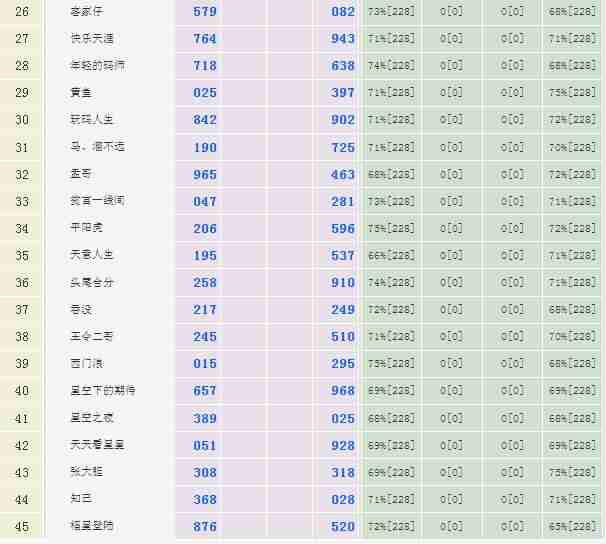Viewport: 606px width, 544px height.
Task: Open the 张大胆 entry in row 43
Action: 85,472
